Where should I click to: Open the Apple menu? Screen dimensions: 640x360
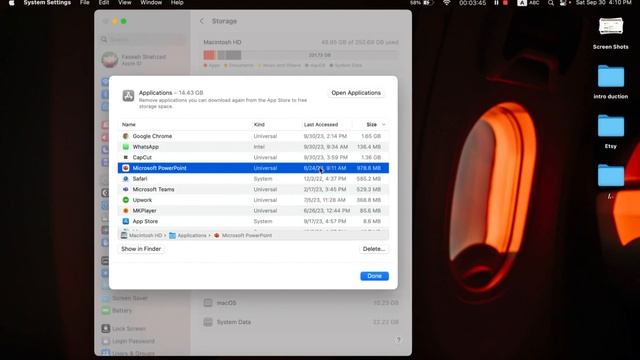[x=11, y=3]
